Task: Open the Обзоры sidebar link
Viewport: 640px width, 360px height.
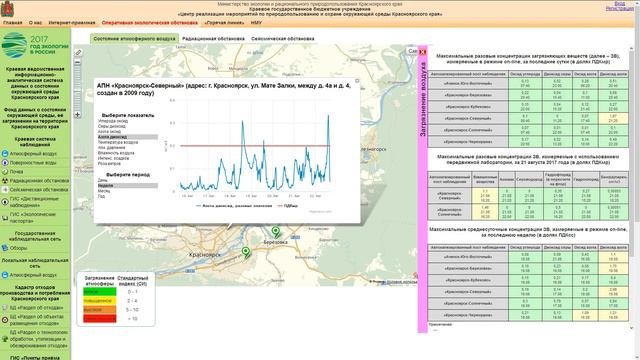Action: [18, 248]
